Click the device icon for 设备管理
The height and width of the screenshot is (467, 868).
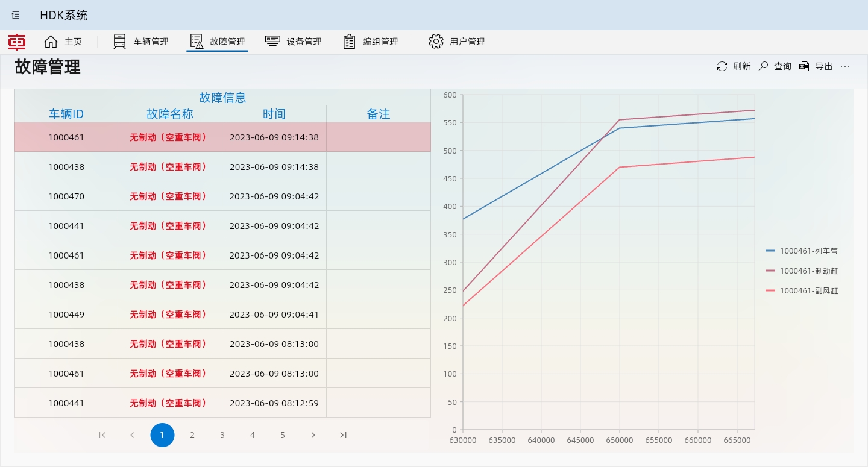[x=272, y=41]
